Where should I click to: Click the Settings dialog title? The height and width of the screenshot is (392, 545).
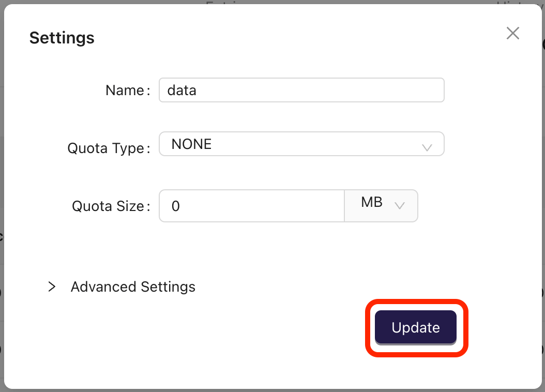(62, 37)
